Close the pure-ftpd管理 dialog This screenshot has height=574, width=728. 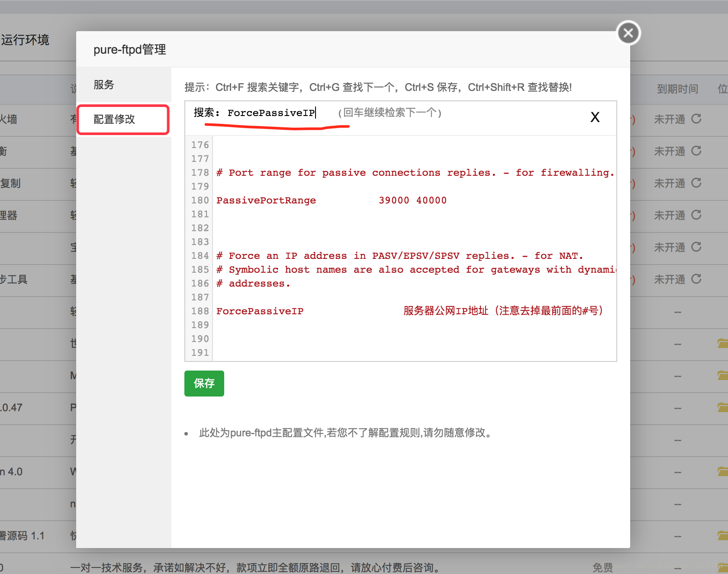[x=628, y=33]
